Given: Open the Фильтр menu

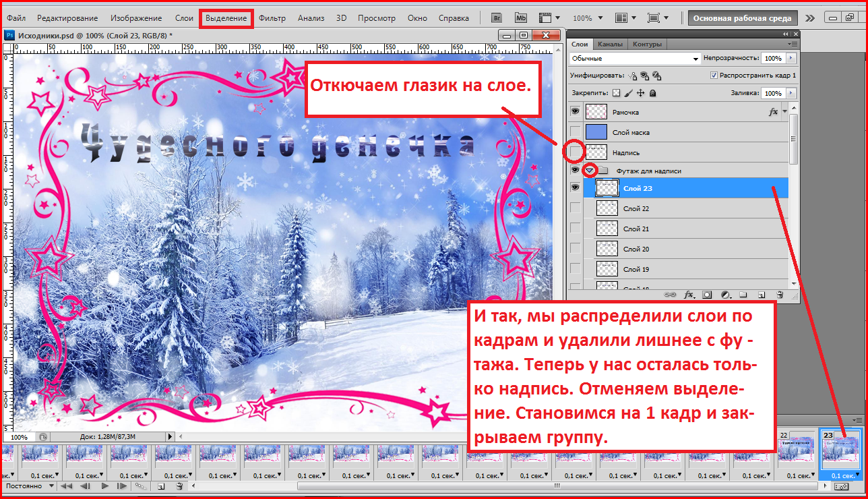Looking at the screenshot, I should pyautogui.click(x=272, y=18).
